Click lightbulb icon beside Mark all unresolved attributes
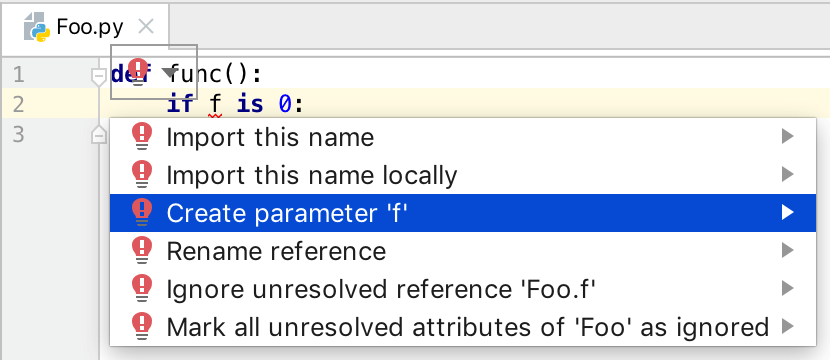This screenshot has width=830, height=360. (142, 326)
